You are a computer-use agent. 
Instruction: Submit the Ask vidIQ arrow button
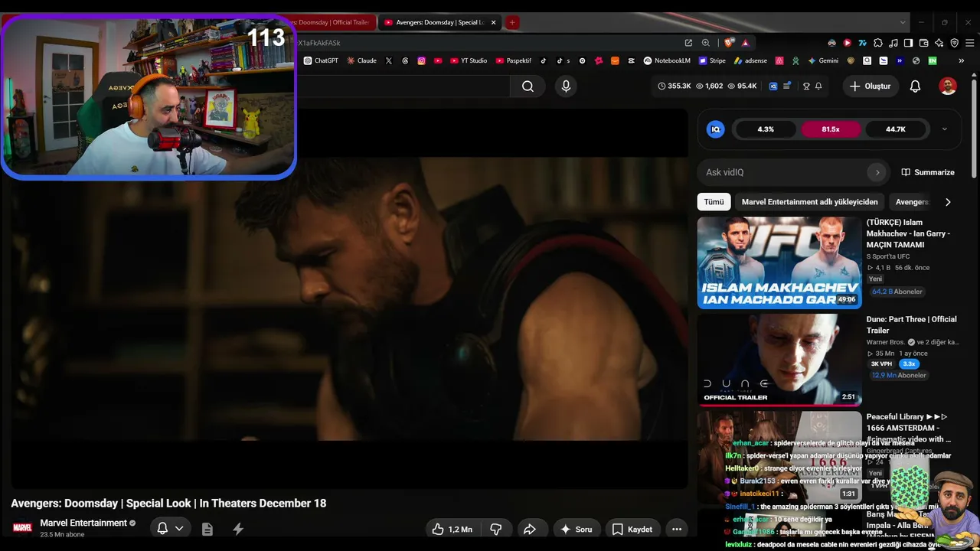coord(877,172)
